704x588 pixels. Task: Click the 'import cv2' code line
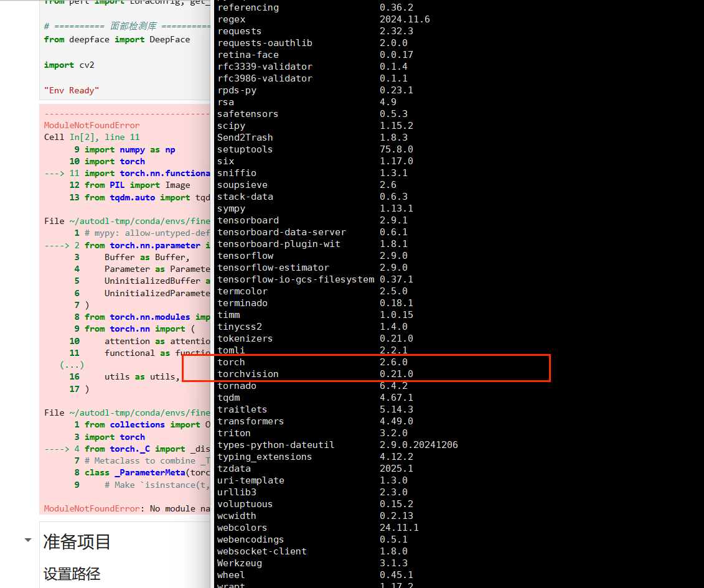(x=69, y=65)
